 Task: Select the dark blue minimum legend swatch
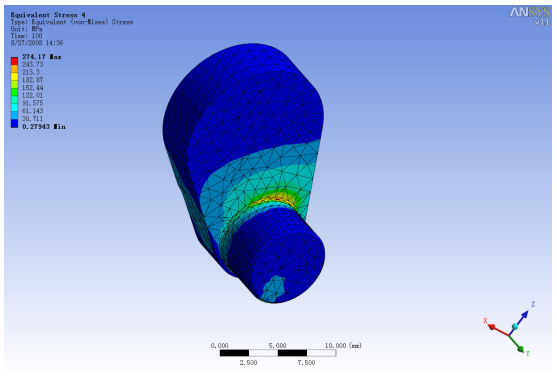[x=14, y=123]
